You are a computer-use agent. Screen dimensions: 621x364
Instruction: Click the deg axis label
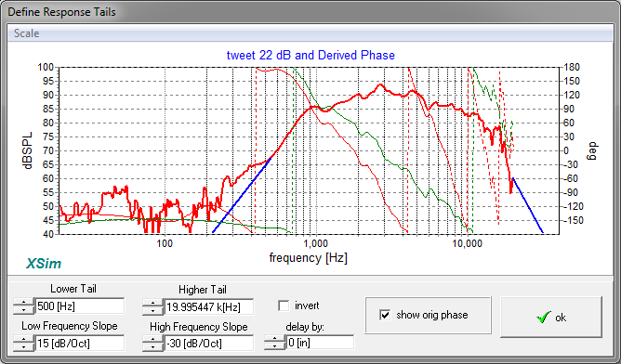point(591,151)
